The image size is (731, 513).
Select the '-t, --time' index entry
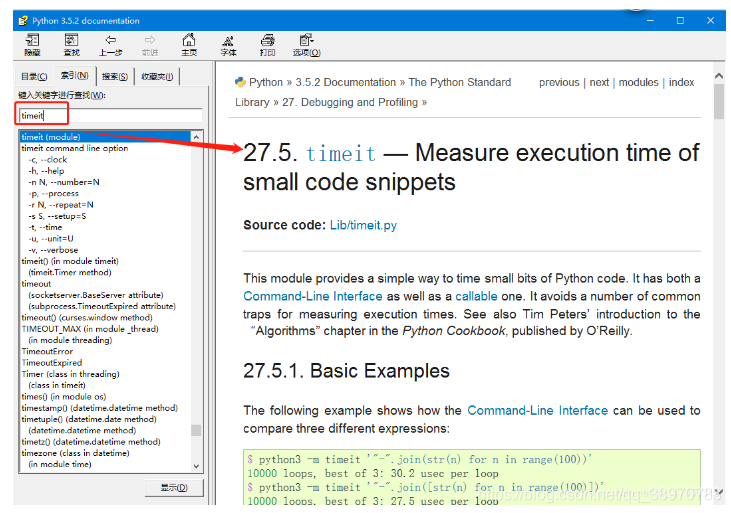tap(45, 227)
